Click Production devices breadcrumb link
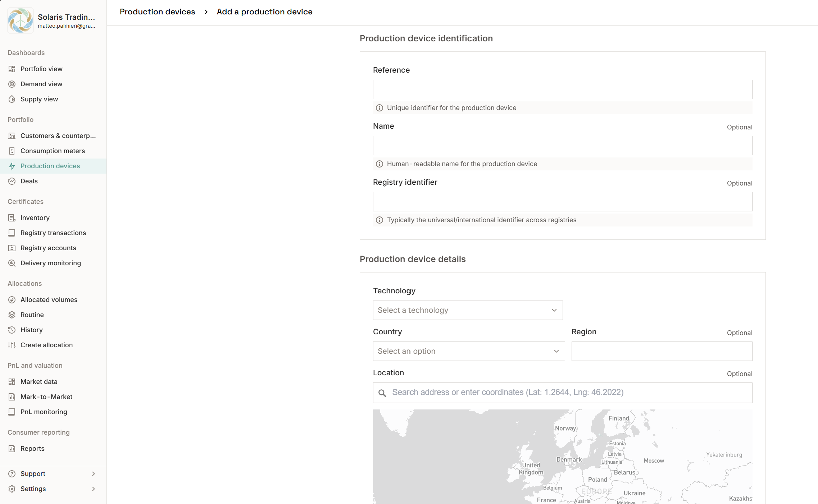This screenshot has width=818, height=504. [157, 12]
